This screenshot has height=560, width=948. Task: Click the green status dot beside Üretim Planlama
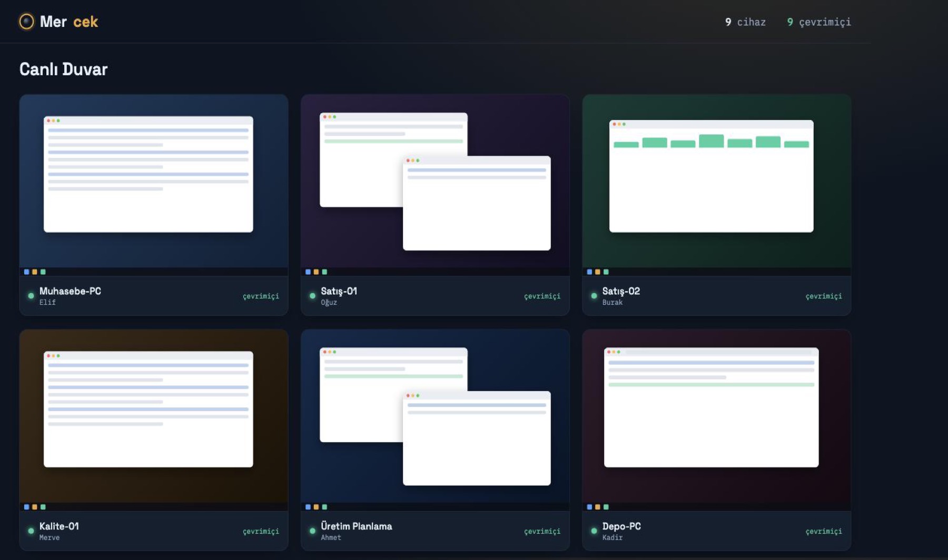(x=312, y=531)
